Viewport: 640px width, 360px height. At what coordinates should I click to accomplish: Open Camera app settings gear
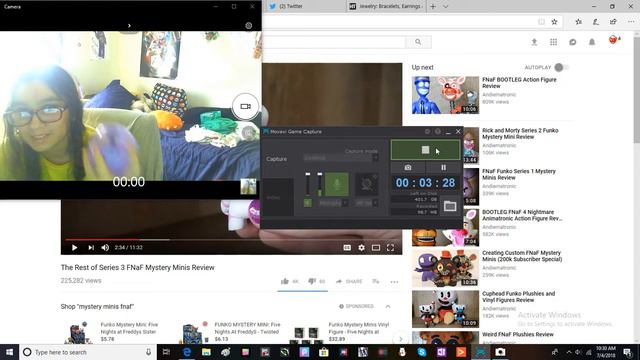pos(249,25)
